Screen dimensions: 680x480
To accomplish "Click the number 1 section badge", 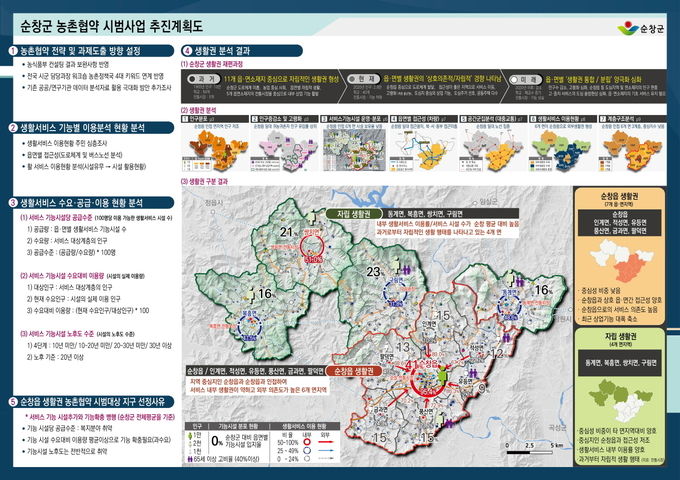I will (12, 50).
